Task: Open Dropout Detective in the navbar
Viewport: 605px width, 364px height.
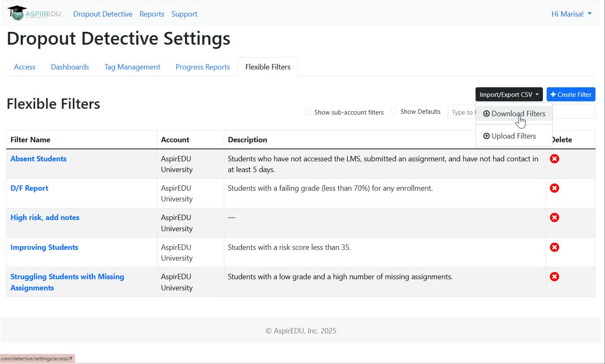Action: pyautogui.click(x=103, y=14)
